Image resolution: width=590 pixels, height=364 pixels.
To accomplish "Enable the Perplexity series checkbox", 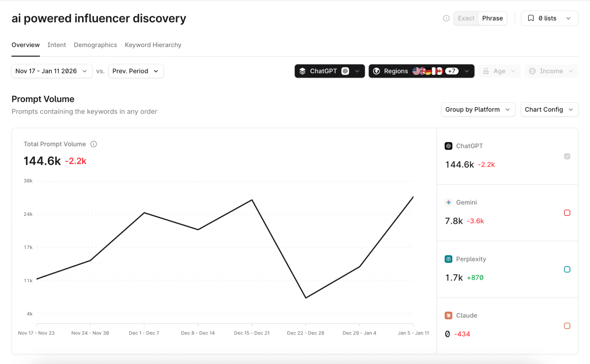I will pyautogui.click(x=567, y=269).
